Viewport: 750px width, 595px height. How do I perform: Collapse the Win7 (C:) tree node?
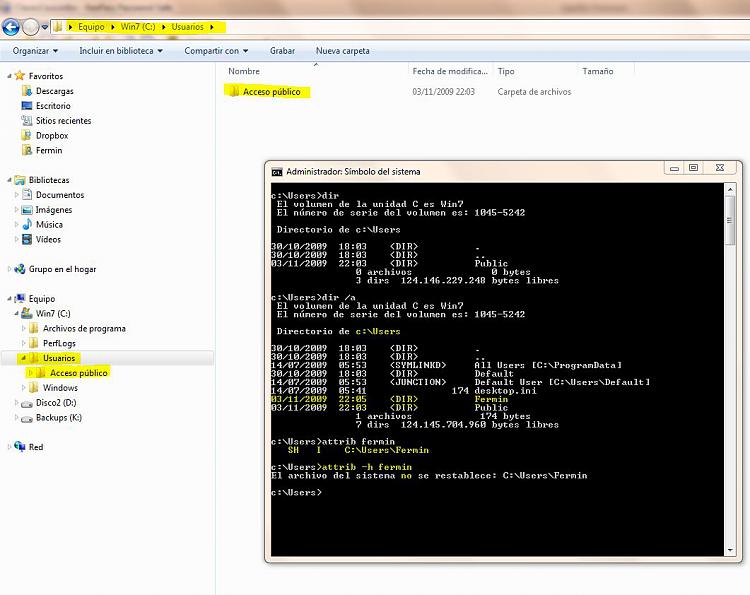pos(16,314)
